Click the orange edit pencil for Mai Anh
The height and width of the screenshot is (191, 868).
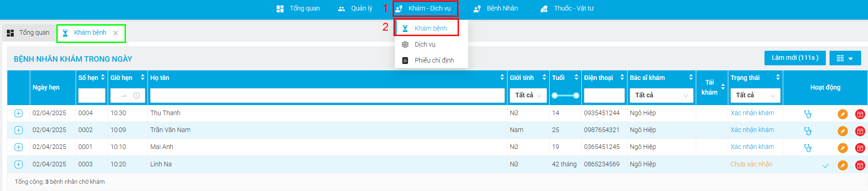pos(843,148)
